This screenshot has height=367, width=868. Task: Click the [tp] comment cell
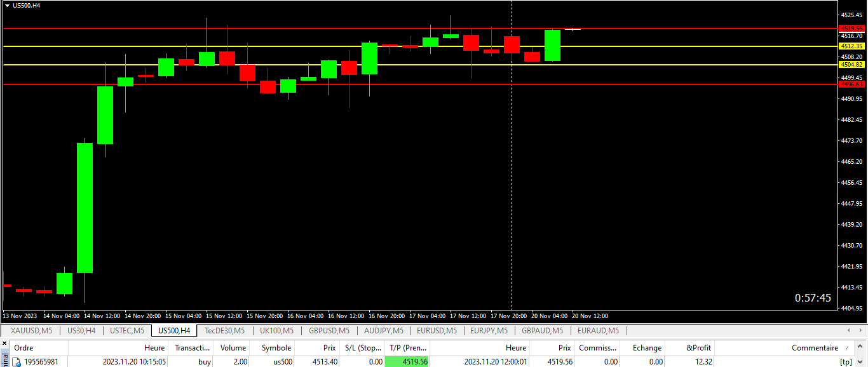pyautogui.click(x=845, y=362)
